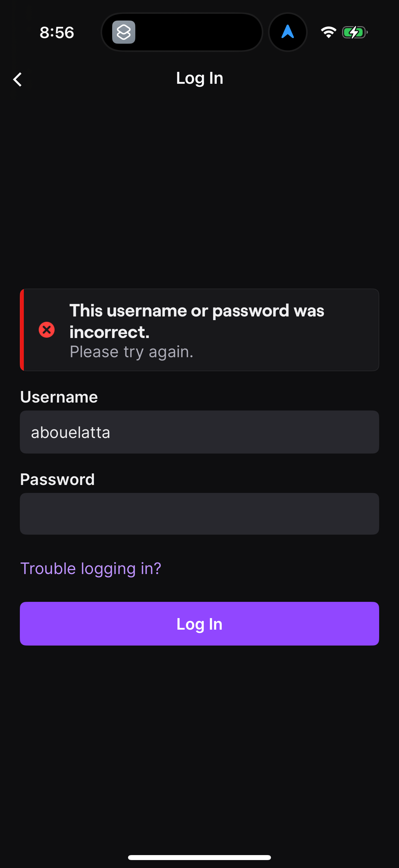Image resolution: width=399 pixels, height=868 pixels.
Task: Click the Password field label
Action: [x=58, y=479]
